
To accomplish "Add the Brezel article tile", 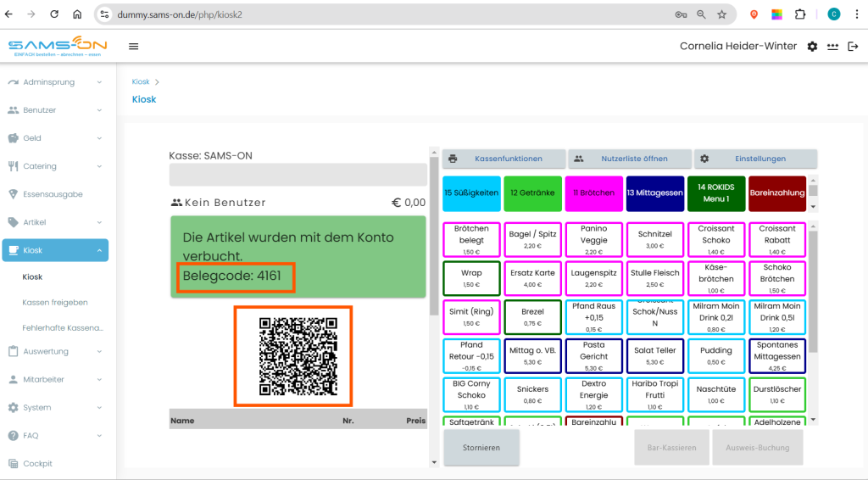I will click(532, 317).
